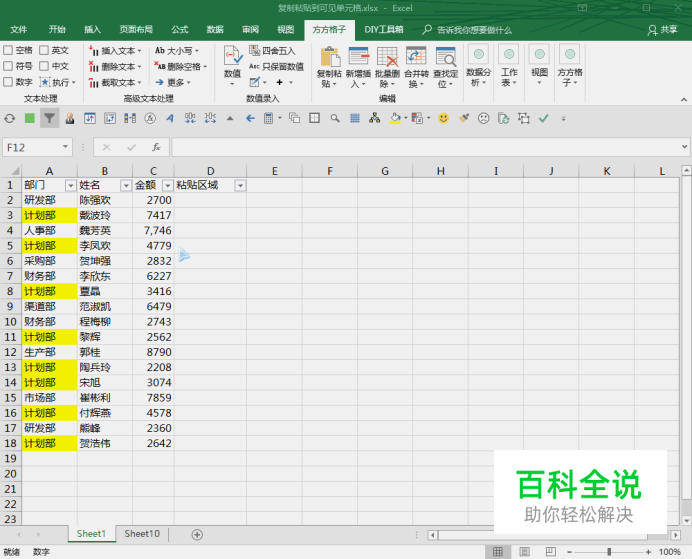Click the org chart hierarchy icon
The height and width of the screenshot is (559, 692).
coord(375,118)
